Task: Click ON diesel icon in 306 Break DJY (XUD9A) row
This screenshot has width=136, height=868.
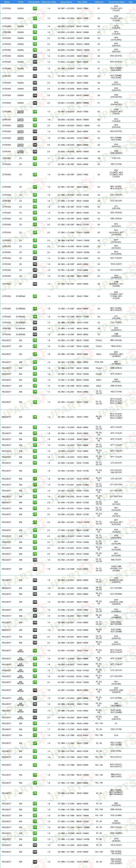Action: pos(35,699)
